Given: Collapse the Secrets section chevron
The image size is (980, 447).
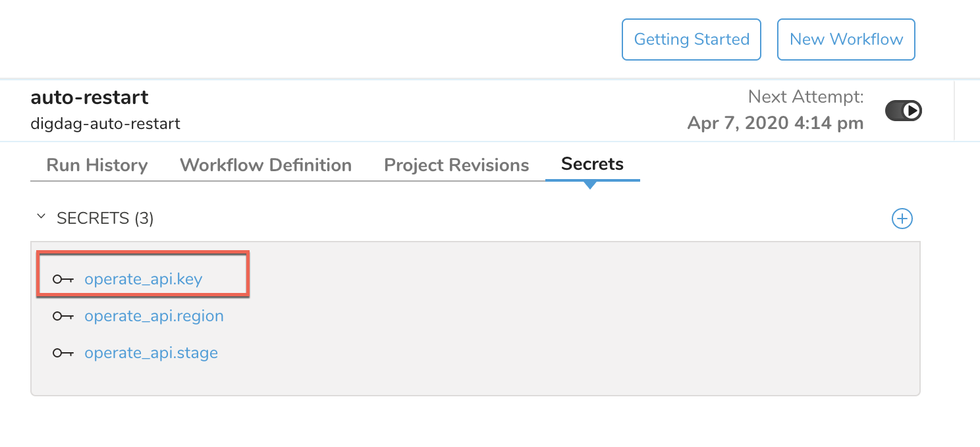Looking at the screenshot, I should coord(41,217).
